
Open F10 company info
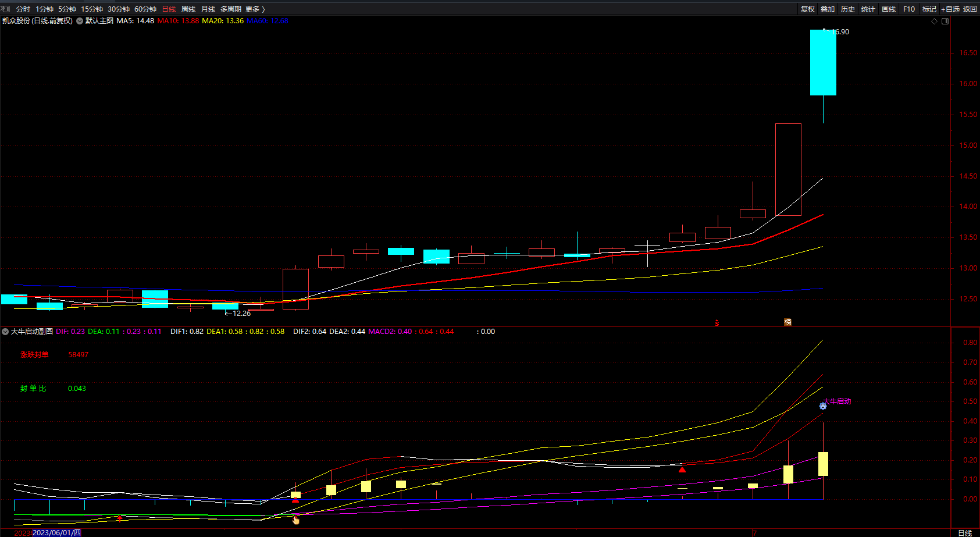pos(909,9)
